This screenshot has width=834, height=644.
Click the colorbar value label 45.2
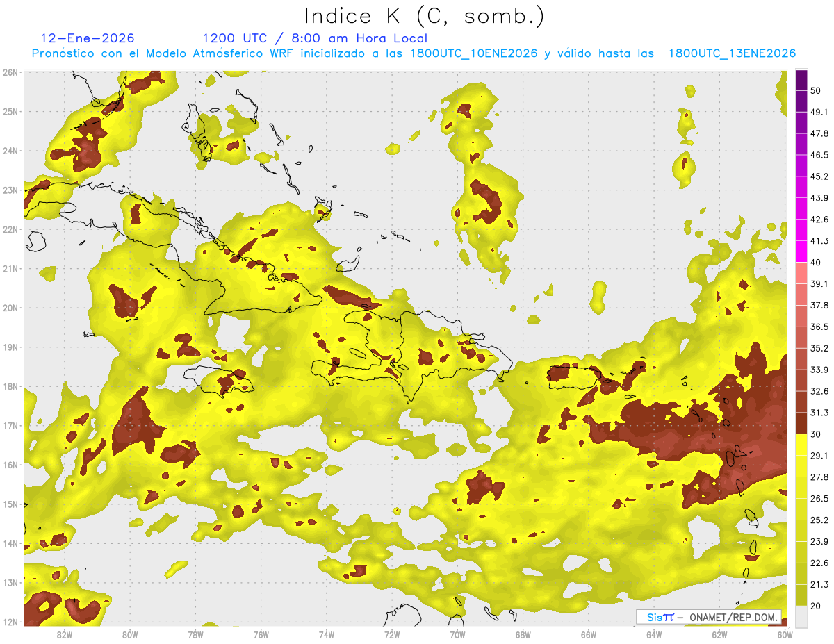coord(819,176)
